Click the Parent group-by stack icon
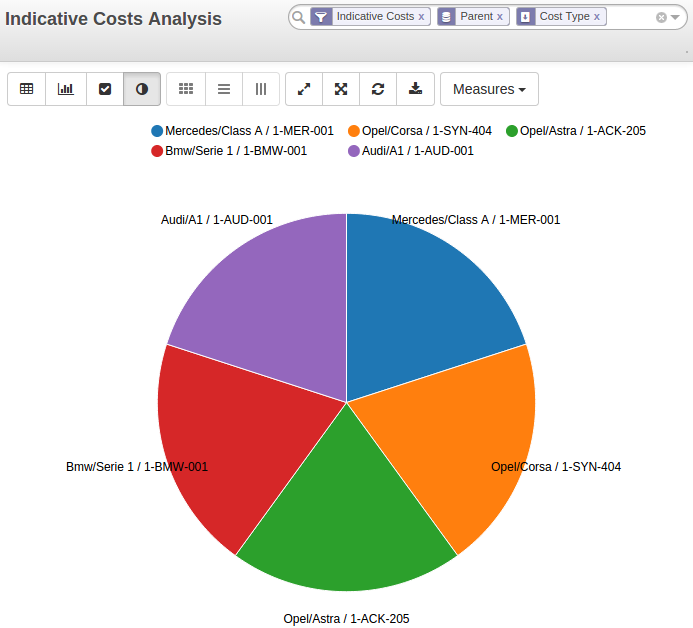Viewport: 693px width, 628px height. pyautogui.click(x=446, y=17)
